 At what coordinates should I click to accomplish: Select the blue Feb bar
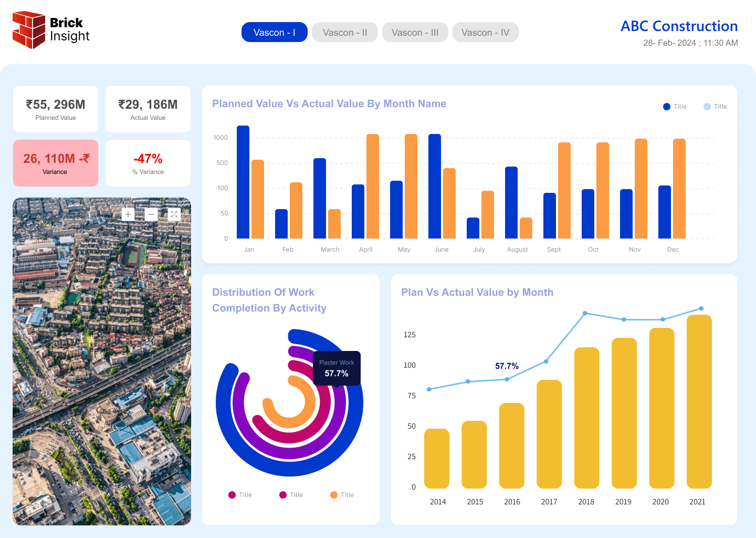click(x=281, y=224)
